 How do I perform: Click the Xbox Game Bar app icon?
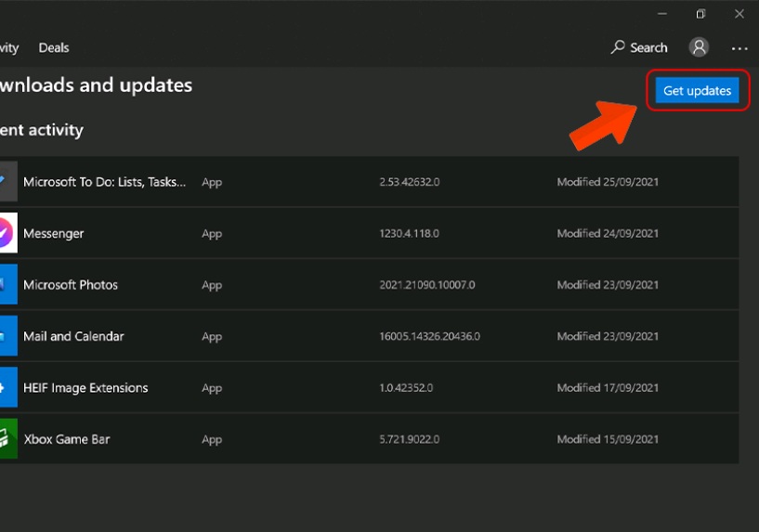pyautogui.click(x=8, y=438)
